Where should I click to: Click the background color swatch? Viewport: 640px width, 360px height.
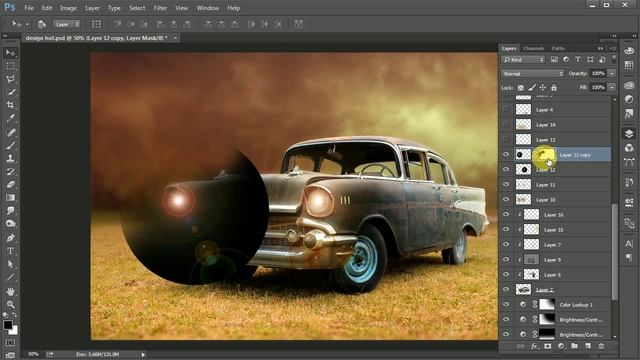14,330
